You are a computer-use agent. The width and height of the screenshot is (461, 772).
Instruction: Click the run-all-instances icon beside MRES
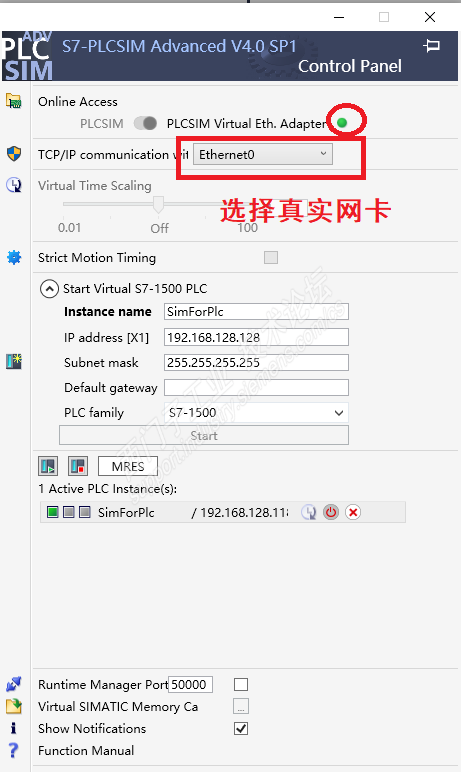point(48,466)
